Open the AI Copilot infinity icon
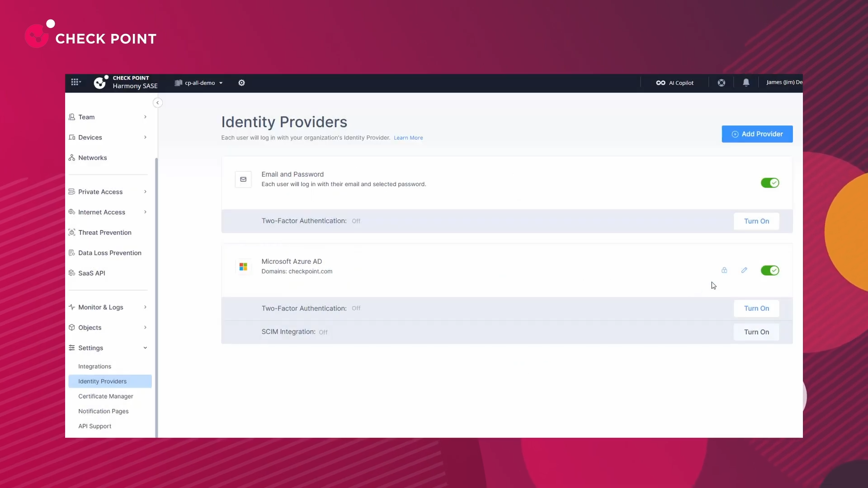 [x=660, y=83]
